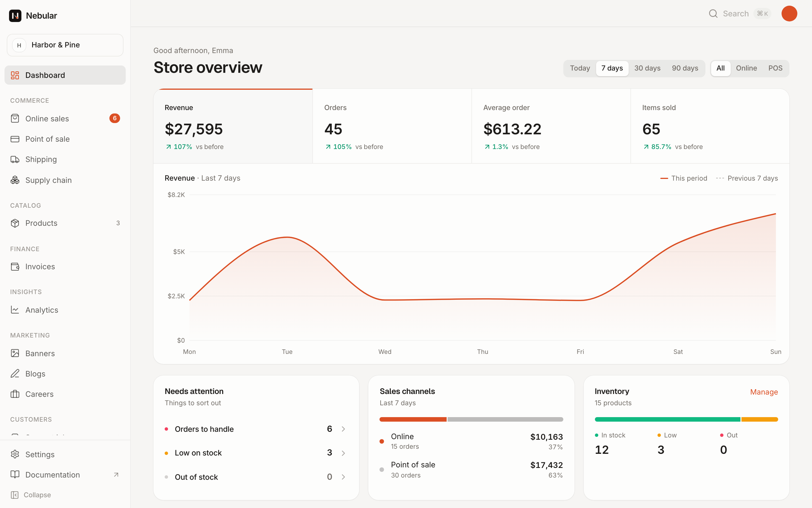Screen dimensions: 812x508
Task: Click the Online sales bag icon
Action: [x=15, y=119]
